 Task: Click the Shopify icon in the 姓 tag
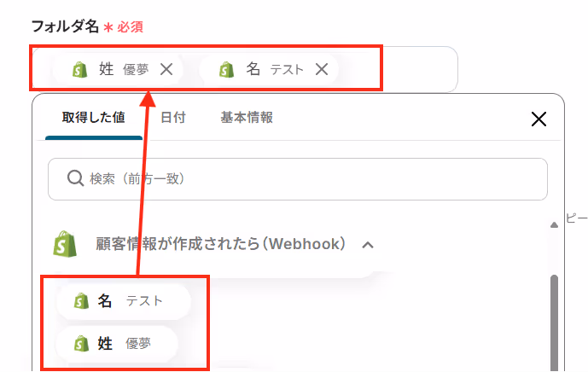[80, 70]
